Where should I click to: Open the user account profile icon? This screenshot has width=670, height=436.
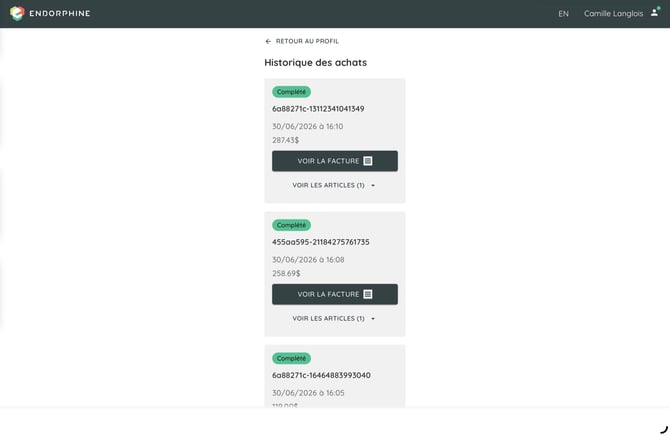pyautogui.click(x=655, y=12)
